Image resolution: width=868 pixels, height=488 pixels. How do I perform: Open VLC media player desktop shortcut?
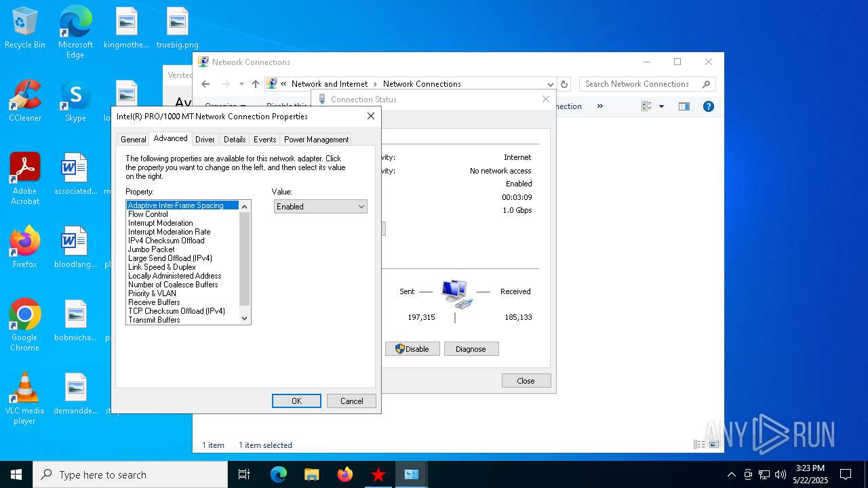25,399
